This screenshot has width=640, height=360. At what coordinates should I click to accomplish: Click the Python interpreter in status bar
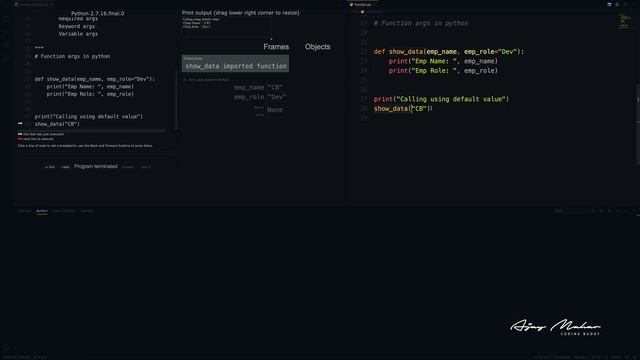17,357
